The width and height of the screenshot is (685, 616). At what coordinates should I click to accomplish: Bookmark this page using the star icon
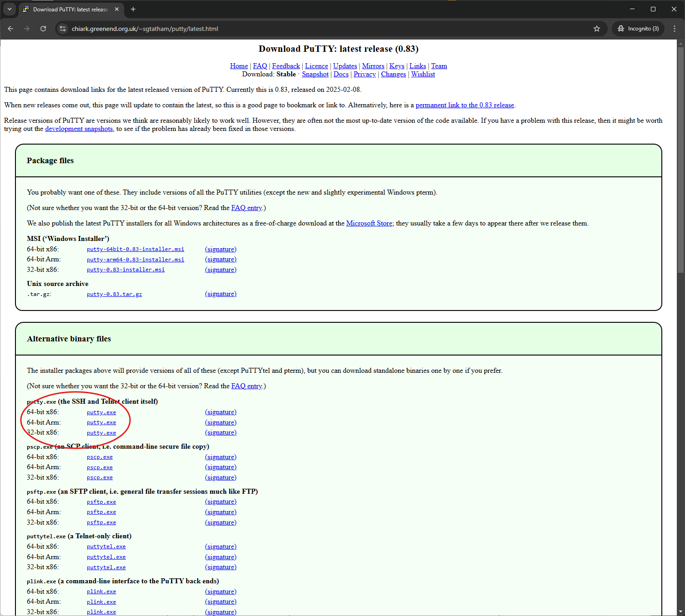[x=596, y=29]
